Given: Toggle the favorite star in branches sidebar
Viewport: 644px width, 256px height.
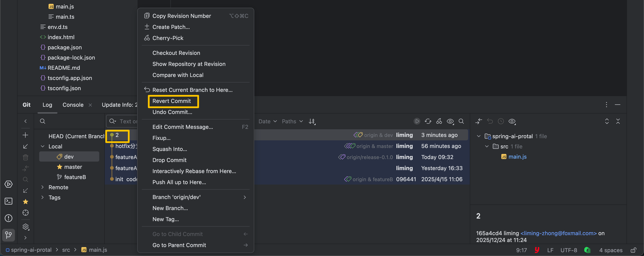Looking at the screenshot, I should click(x=25, y=202).
